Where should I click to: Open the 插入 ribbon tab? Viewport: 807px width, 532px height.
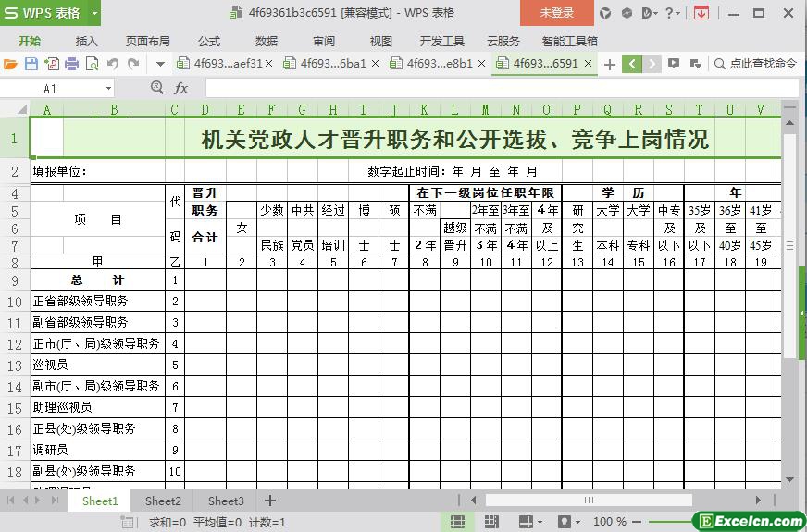point(86,41)
